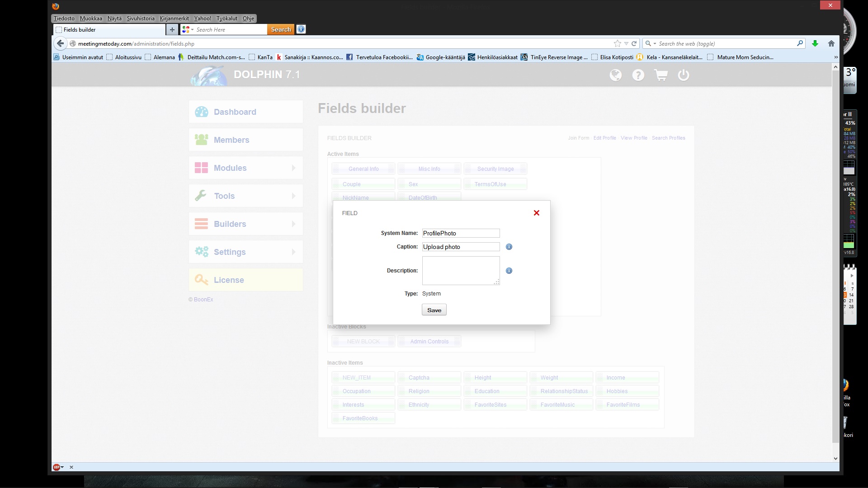This screenshot has height=488, width=868.
Task: Open the Työkalut menu
Action: tap(226, 19)
